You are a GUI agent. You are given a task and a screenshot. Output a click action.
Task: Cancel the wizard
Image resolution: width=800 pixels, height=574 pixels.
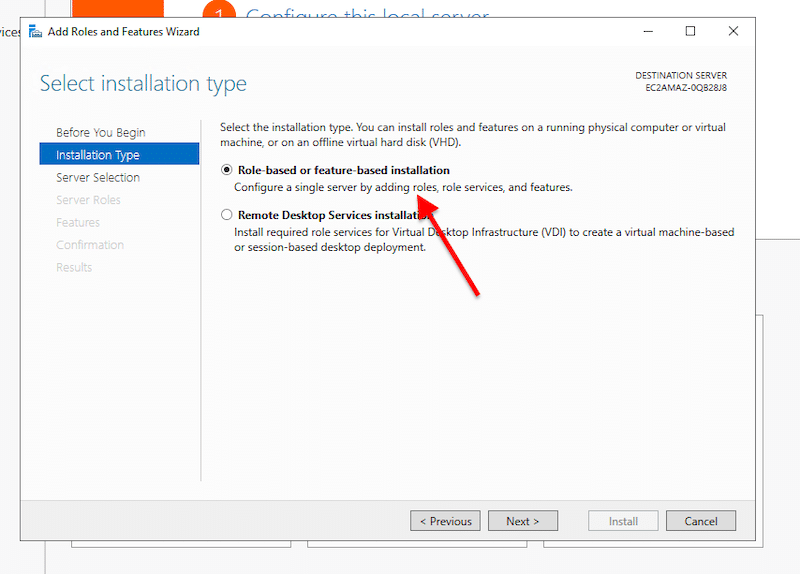coord(701,521)
